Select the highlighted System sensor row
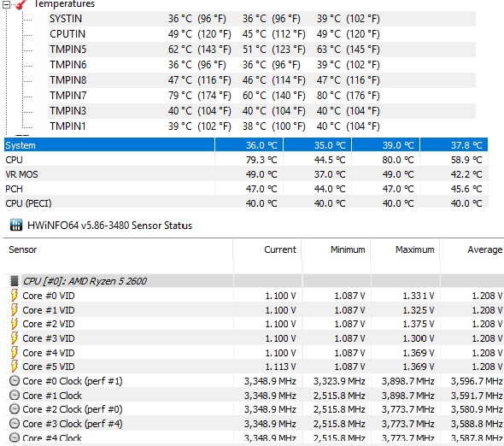The width and height of the screenshot is (504, 446). pyautogui.click(x=246, y=145)
